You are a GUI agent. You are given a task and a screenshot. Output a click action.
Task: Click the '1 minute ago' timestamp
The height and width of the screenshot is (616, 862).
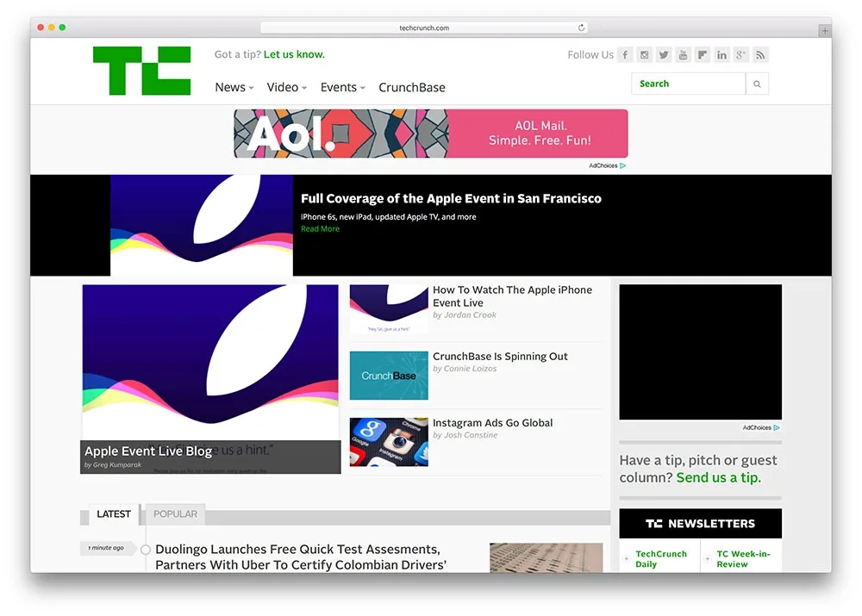[x=106, y=548]
